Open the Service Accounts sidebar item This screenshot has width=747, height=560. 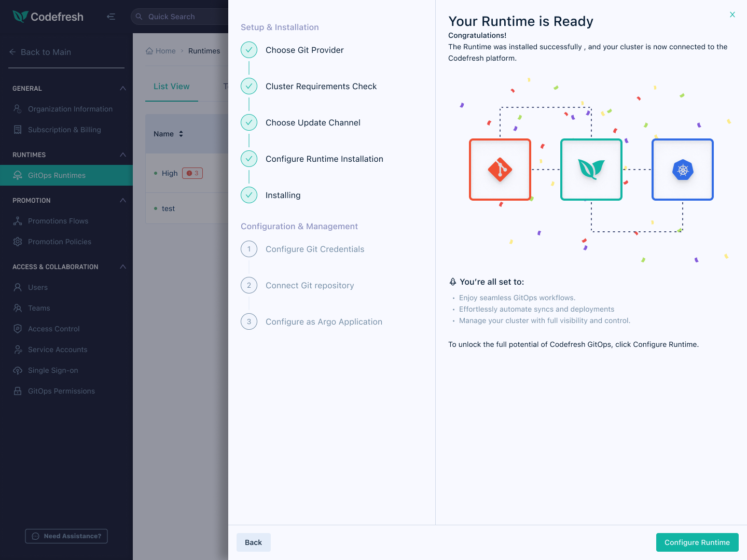point(66,349)
